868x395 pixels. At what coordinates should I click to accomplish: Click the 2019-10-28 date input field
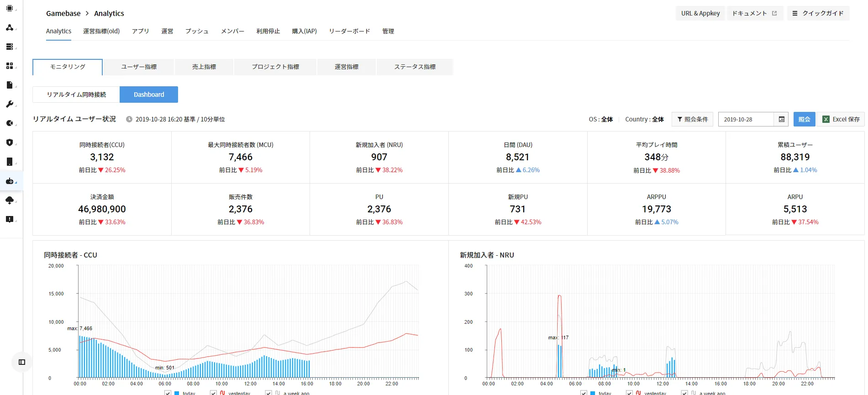[745, 119]
